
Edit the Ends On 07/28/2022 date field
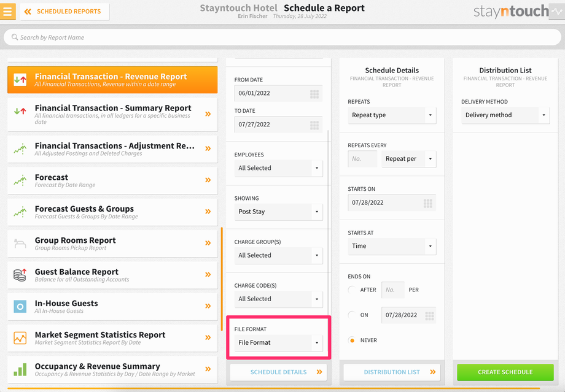point(408,315)
